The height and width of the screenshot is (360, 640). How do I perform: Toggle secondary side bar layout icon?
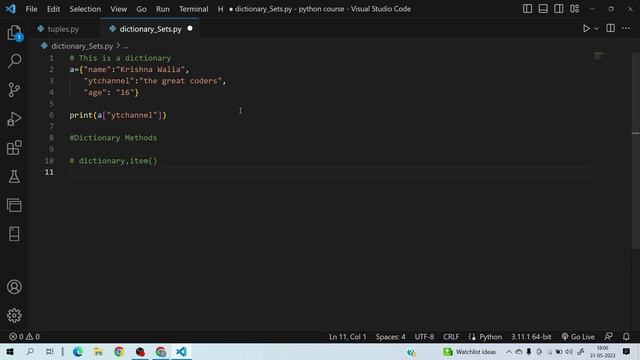(558, 9)
